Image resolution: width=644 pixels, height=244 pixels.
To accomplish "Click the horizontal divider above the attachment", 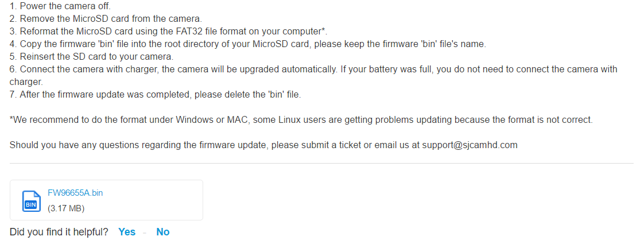I will coord(321,163).
